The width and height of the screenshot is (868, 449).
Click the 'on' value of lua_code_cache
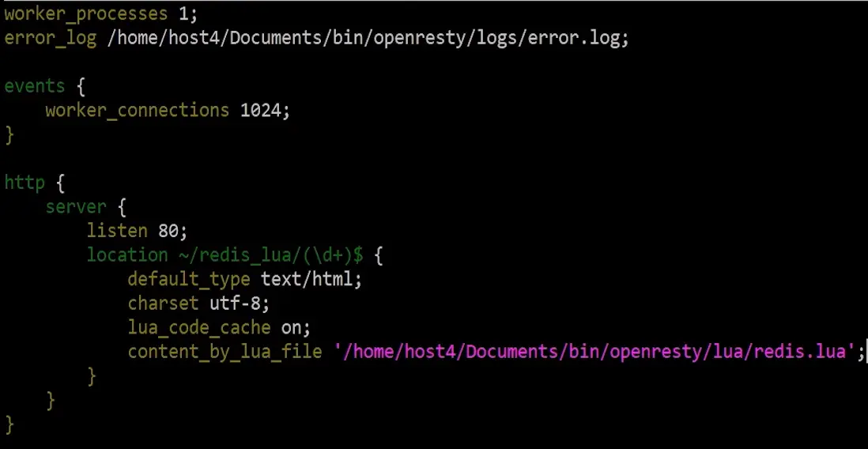[291, 327]
